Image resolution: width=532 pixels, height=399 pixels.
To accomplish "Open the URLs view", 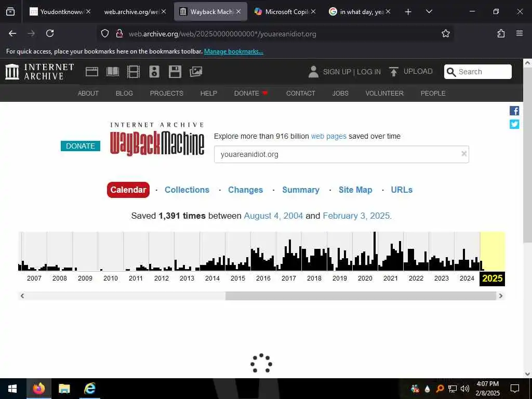I will click(402, 190).
